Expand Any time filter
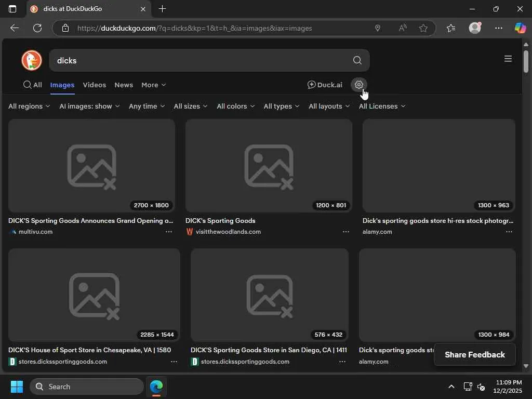This screenshot has width=532, height=399. click(x=147, y=106)
